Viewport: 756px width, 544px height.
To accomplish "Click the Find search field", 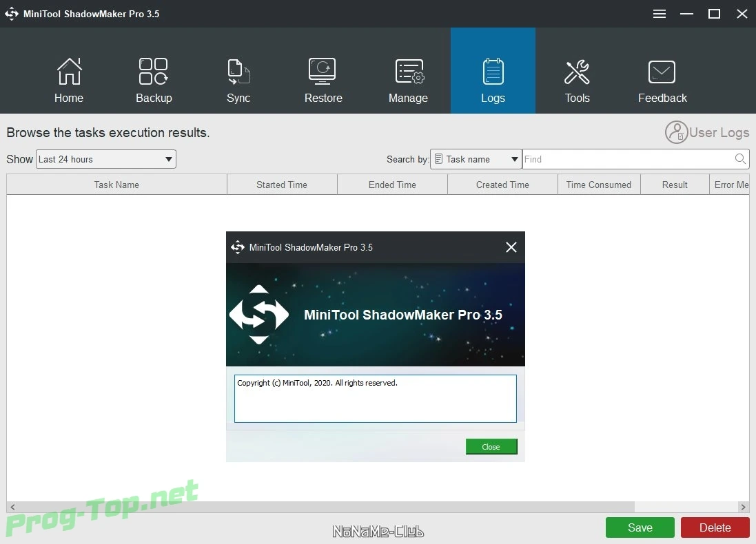I will click(x=635, y=159).
